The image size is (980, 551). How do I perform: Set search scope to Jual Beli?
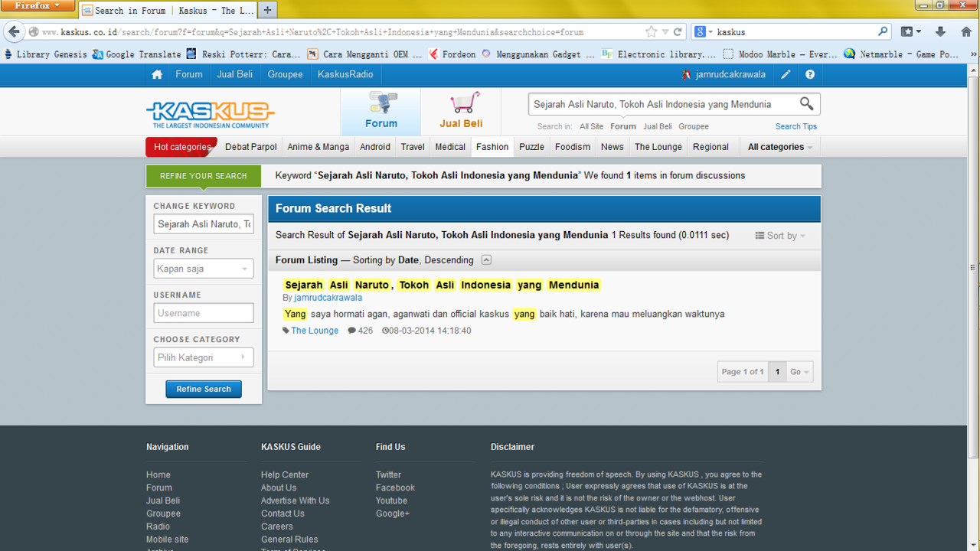pyautogui.click(x=658, y=126)
